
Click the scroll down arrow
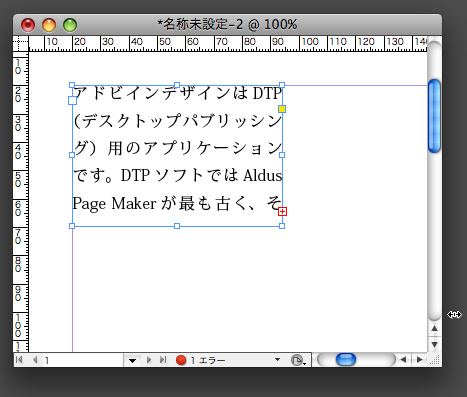point(434,344)
